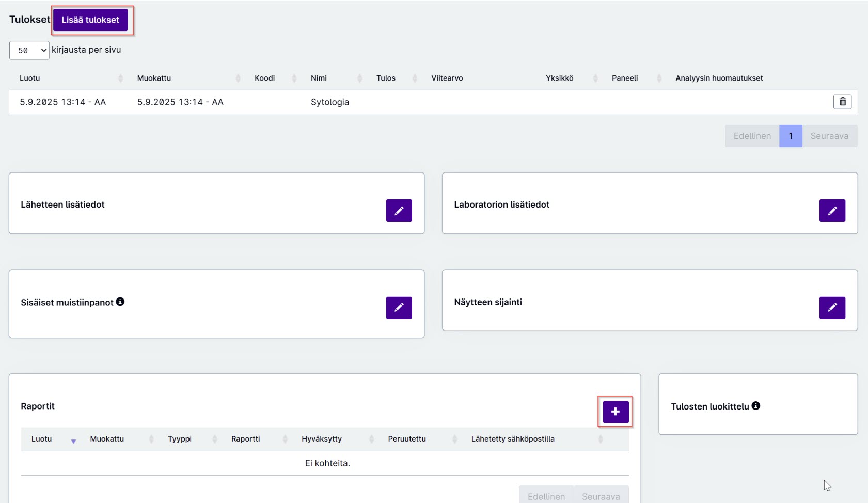Show info for Tulosten luokittelu
This screenshot has height=503, width=868.
click(756, 406)
